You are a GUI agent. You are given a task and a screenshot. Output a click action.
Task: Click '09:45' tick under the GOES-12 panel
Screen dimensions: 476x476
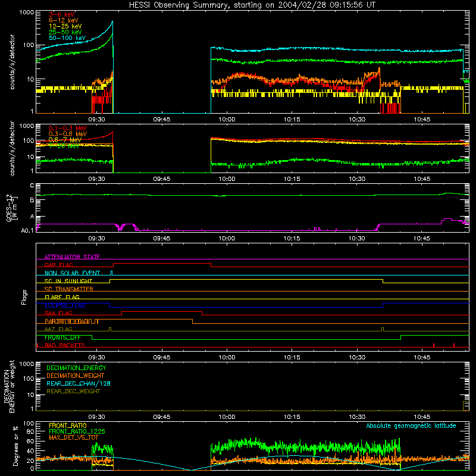click(x=161, y=239)
